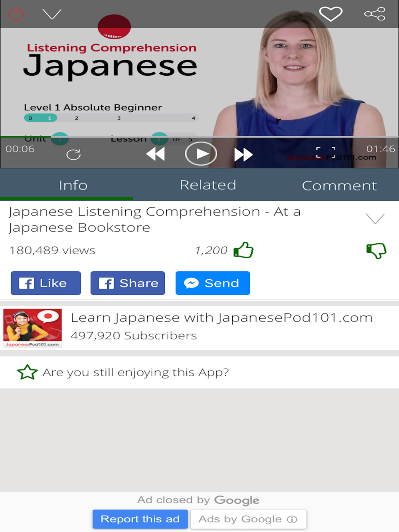
Task: Switch to the Info tab
Action: click(x=73, y=185)
